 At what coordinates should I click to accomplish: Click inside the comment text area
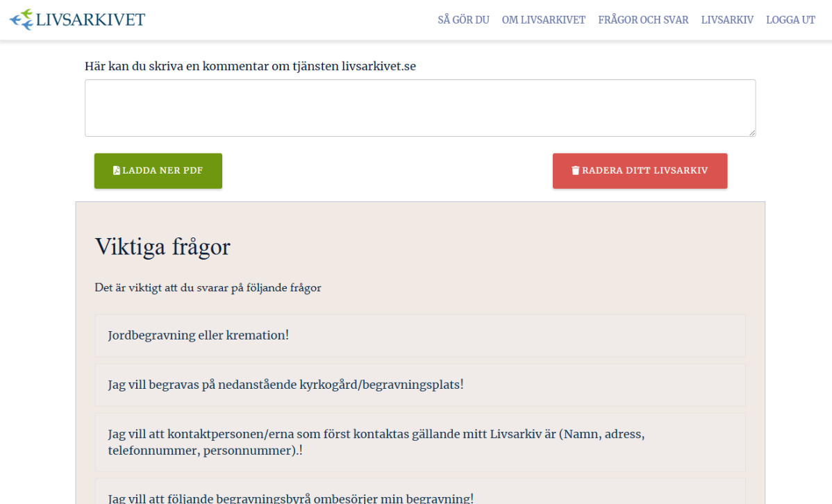419,108
